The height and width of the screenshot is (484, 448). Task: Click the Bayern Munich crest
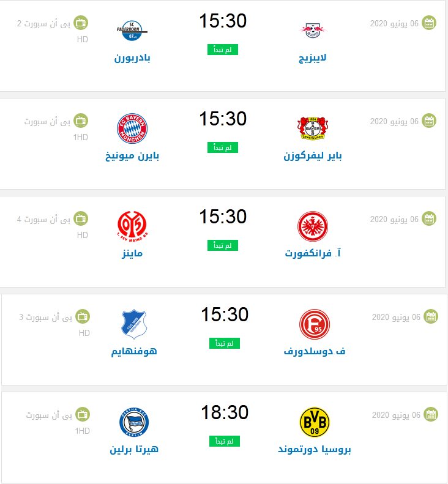point(132,128)
